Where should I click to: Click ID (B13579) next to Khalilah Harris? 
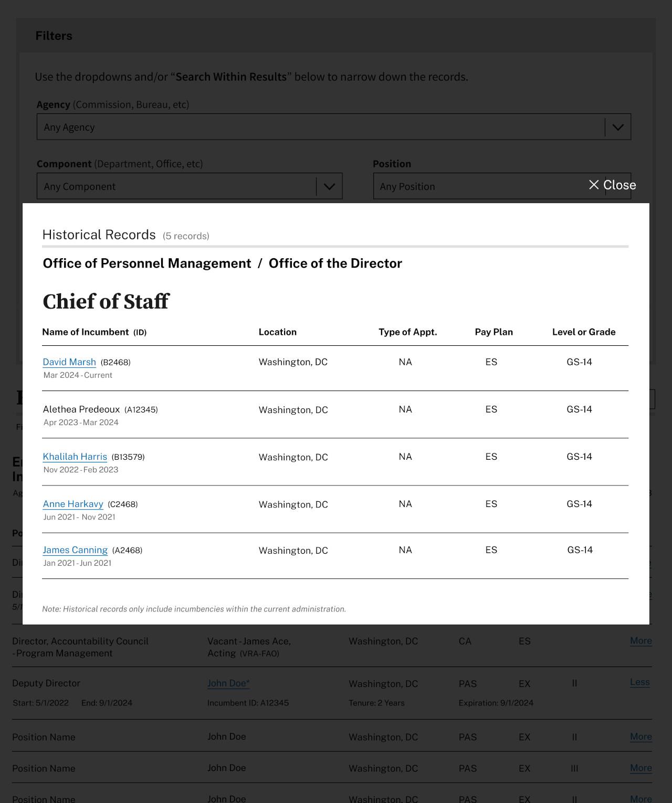pyautogui.click(x=128, y=457)
